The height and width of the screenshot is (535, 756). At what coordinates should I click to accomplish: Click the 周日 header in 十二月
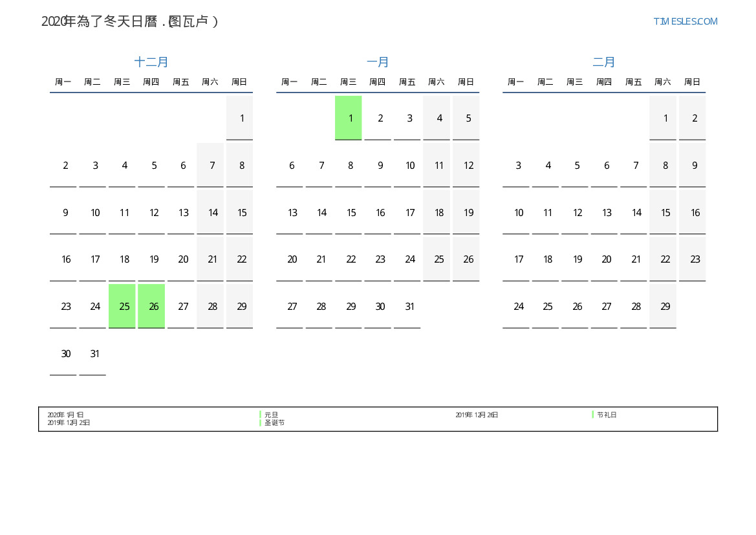(x=239, y=82)
